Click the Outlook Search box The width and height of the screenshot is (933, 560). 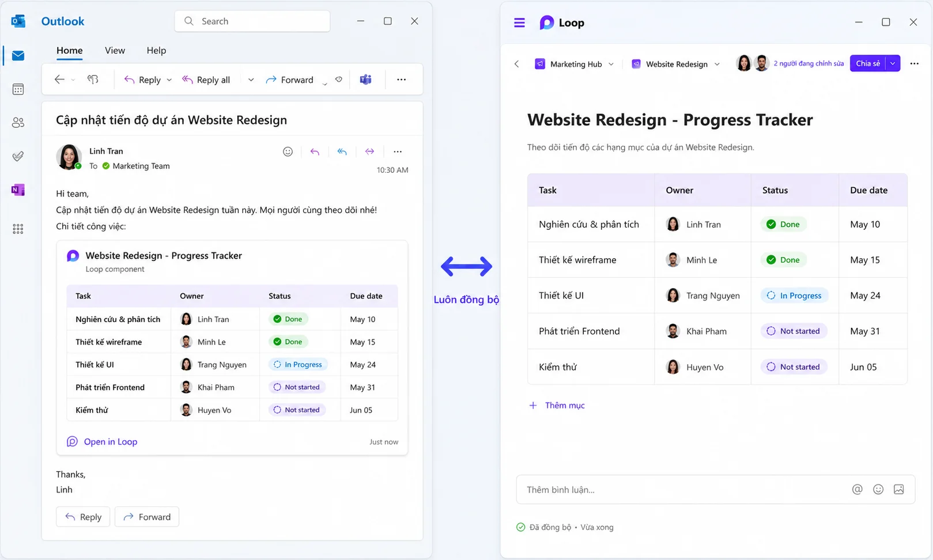coord(252,21)
